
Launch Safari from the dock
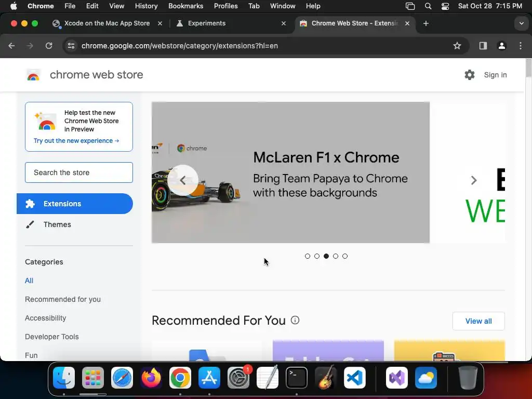coord(122,378)
